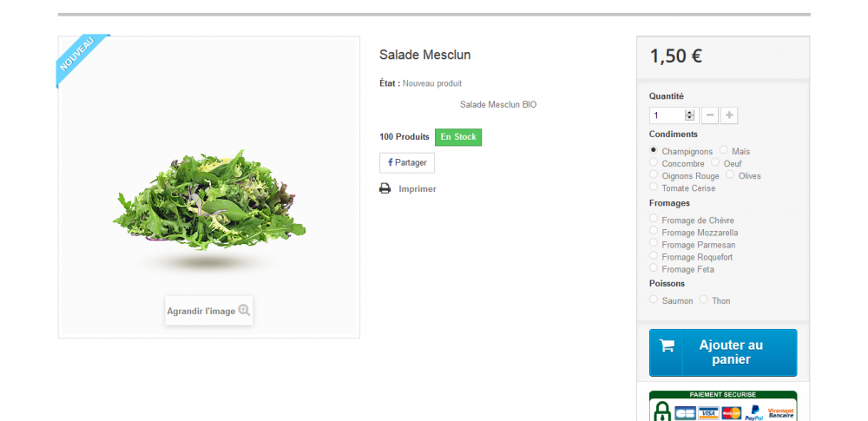Click the shopping cart icon

tap(667, 345)
